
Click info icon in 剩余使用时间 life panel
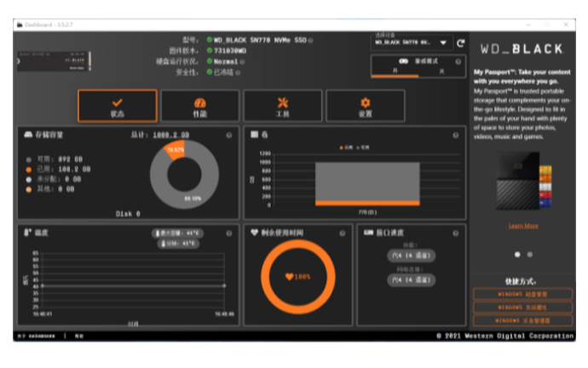[343, 233]
